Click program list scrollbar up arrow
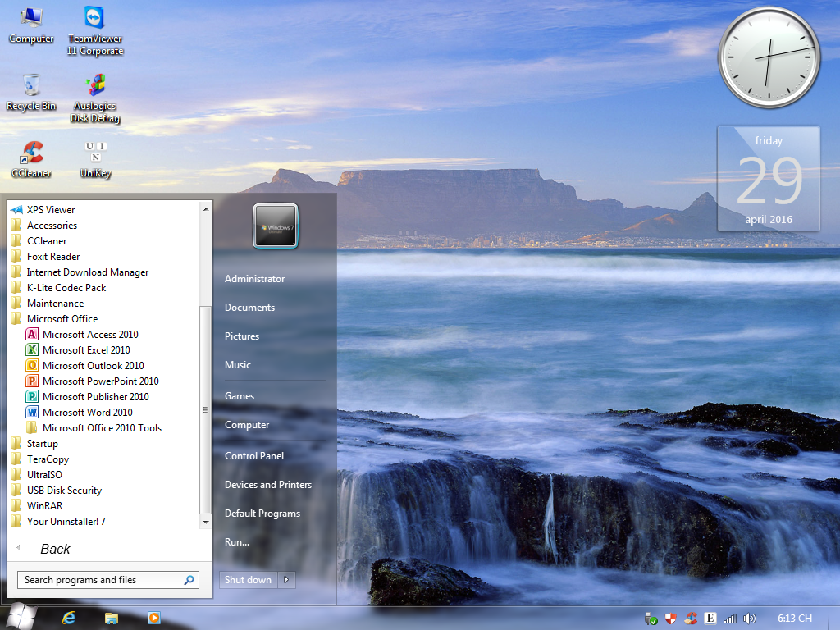Screen dimensions: 840x630 (x=206, y=209)
